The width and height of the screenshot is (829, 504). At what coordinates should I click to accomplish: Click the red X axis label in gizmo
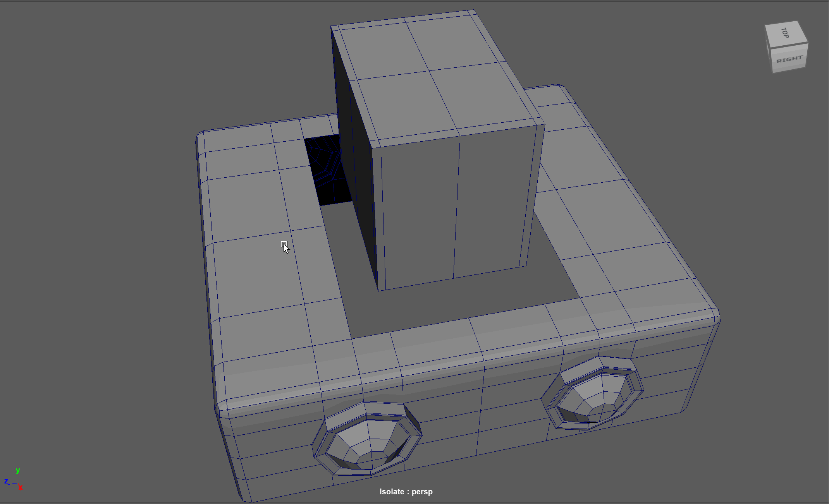coord(21,488)
